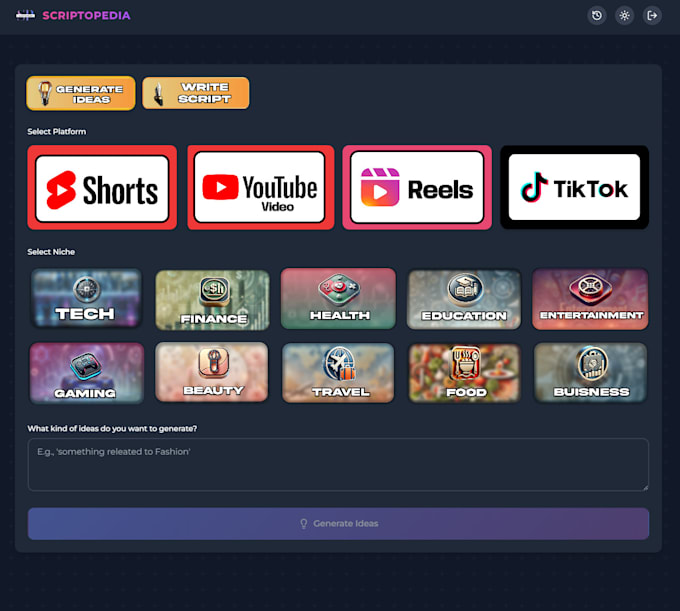The height and width of the screenshot is (611, 680).
Task: Toggle light/dark theme sun icon
Action: [624, 16]
